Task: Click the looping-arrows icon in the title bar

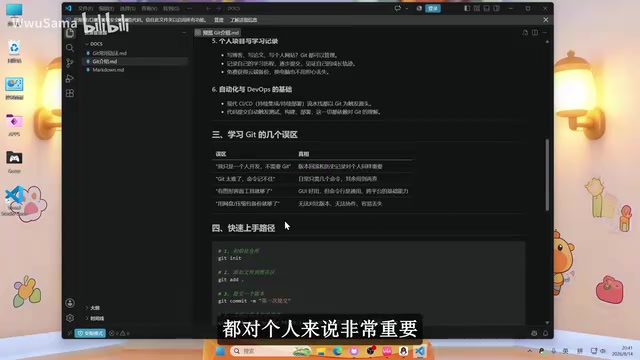Action: point(398,8)
